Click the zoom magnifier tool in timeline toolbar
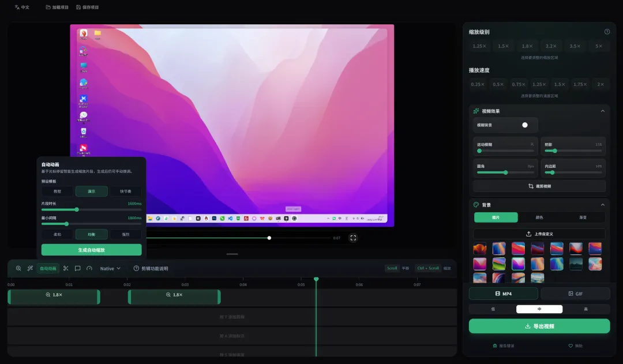 pos(18,269)
